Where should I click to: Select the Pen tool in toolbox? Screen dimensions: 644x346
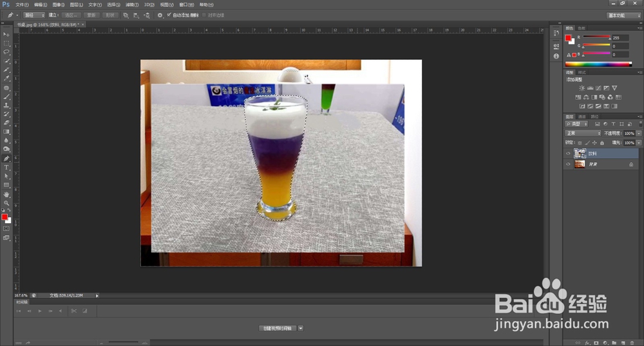[x=6, y=159]
